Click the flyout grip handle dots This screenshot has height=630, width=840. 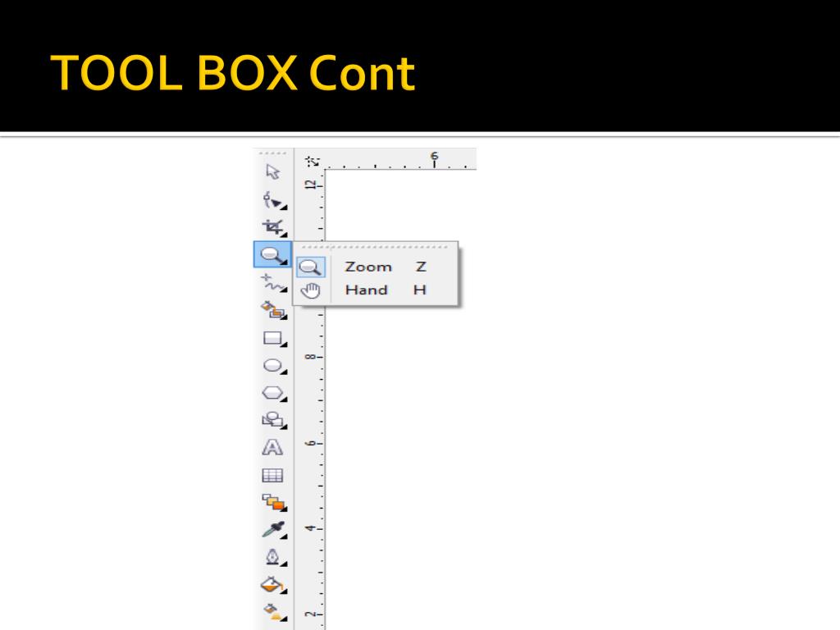[x=374, y=247]
